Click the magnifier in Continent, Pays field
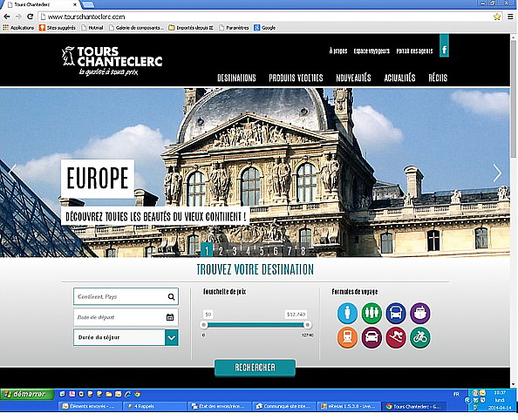The image size is (518, 420). point(171,296)
